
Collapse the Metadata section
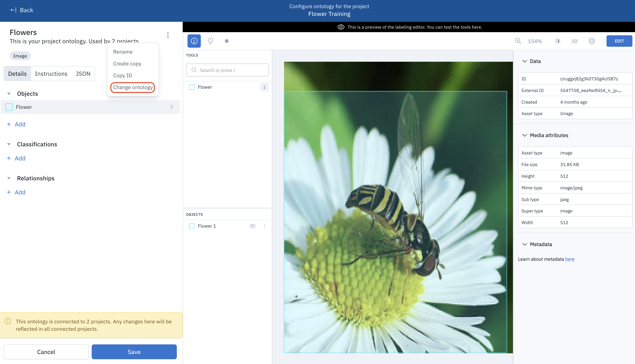pyautogui.click(x=525, y=244)
